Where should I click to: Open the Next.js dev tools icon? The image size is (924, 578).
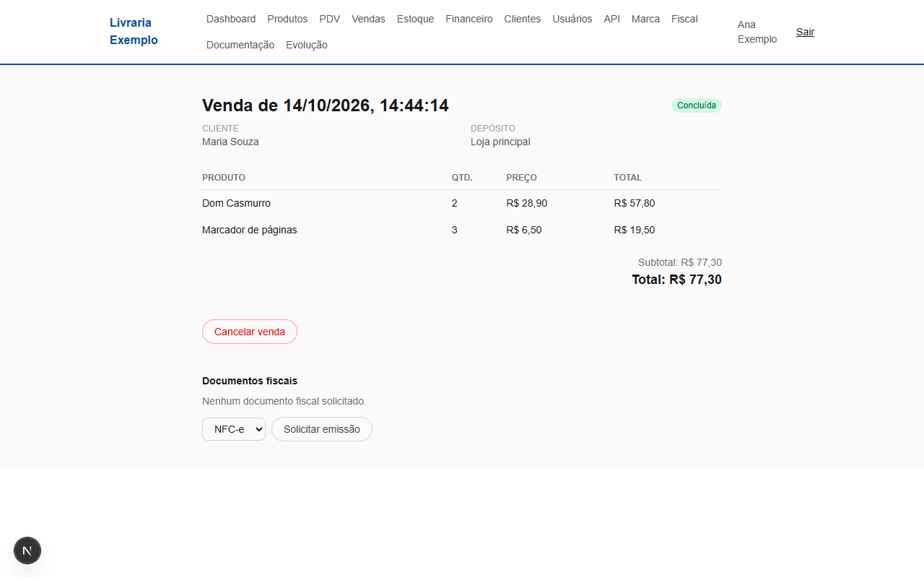[27, 551]
